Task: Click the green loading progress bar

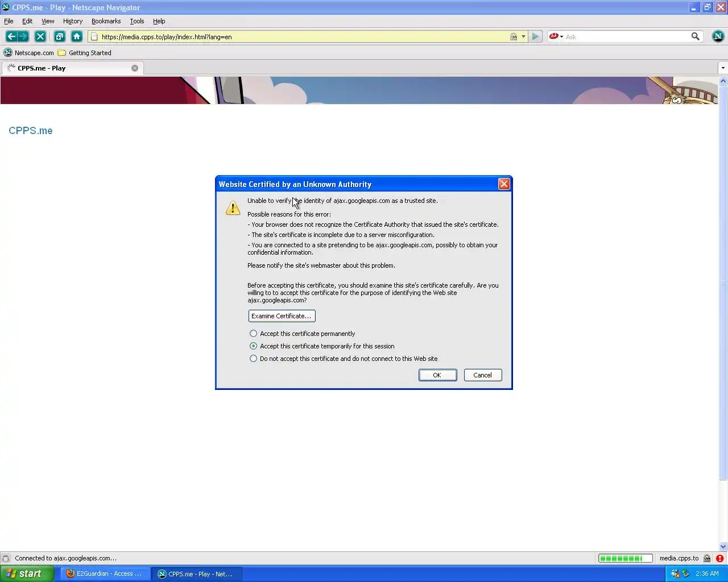Action: click(625, 558)
